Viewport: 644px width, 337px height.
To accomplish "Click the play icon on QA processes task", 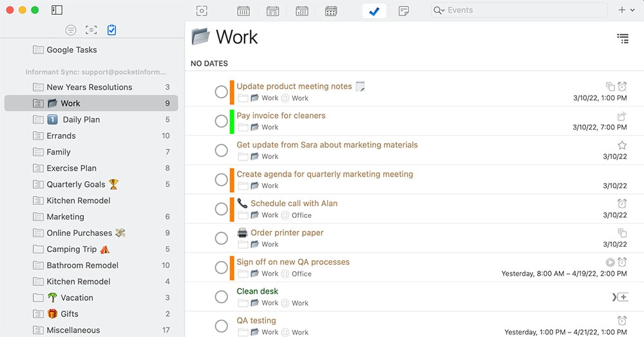I will (610, 262).
